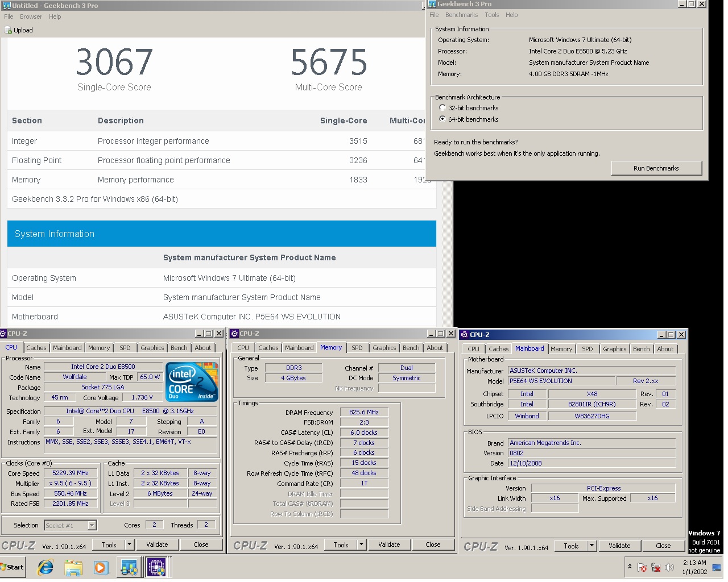Click the 5229.39 MHz Core Speed field
The height and width of the screenshot is (582, 728).
[x=71, y=473]
